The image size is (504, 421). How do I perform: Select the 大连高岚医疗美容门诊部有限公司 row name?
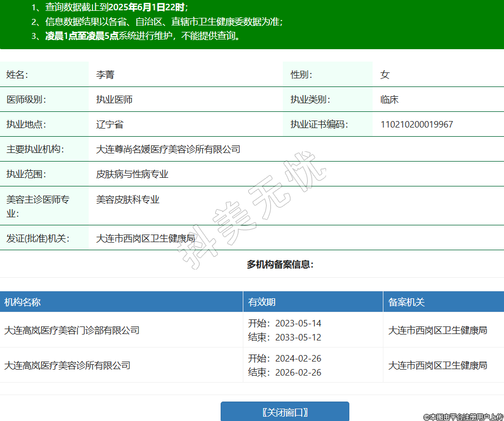[72, 330]
